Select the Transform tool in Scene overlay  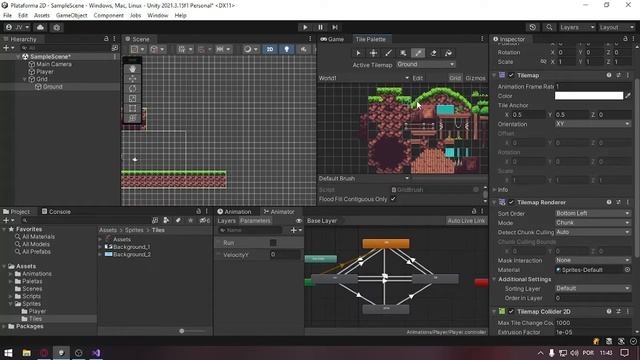[132, 118]
